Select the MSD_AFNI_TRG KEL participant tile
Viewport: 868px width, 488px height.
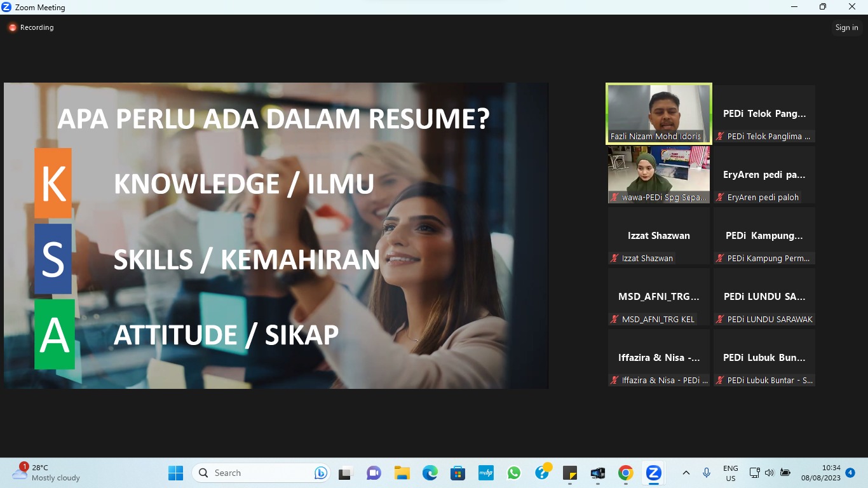pos(659,297)
